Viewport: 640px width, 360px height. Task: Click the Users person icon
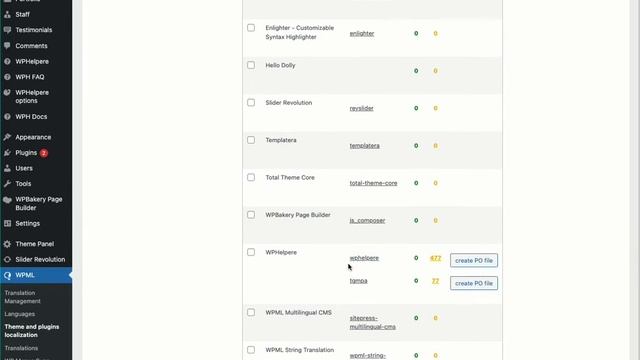point(7,168)
